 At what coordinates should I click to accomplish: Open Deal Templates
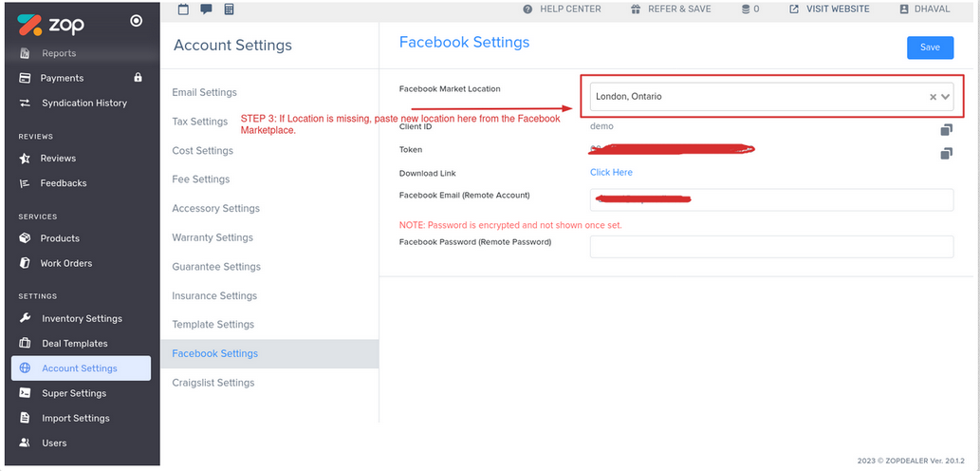[x=74, y=344]
